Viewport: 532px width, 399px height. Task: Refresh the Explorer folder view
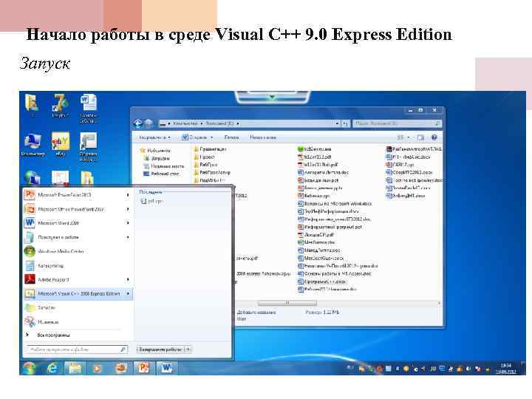pos(345,123)
